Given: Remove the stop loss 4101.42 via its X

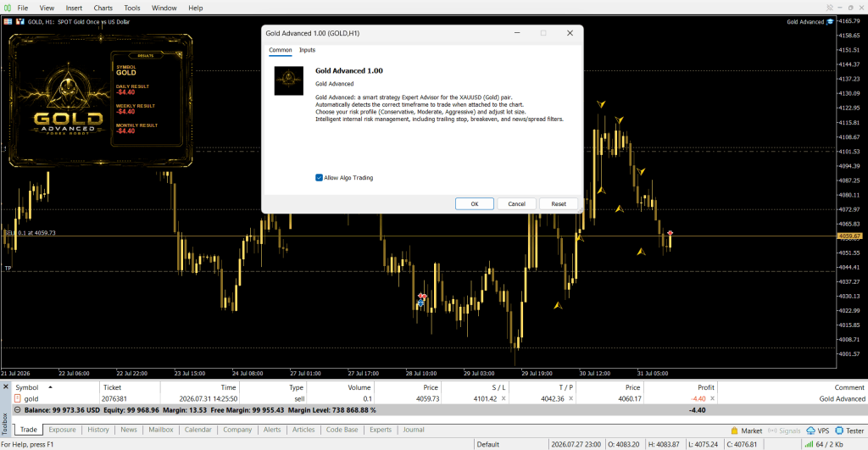Looking at the screenshot, I should 504,398.
